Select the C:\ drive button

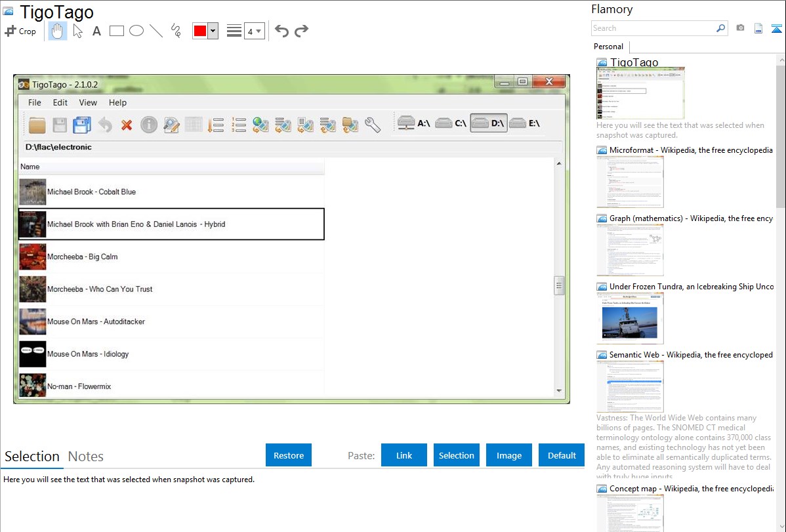pyautogui.click(x=451, y=123)
